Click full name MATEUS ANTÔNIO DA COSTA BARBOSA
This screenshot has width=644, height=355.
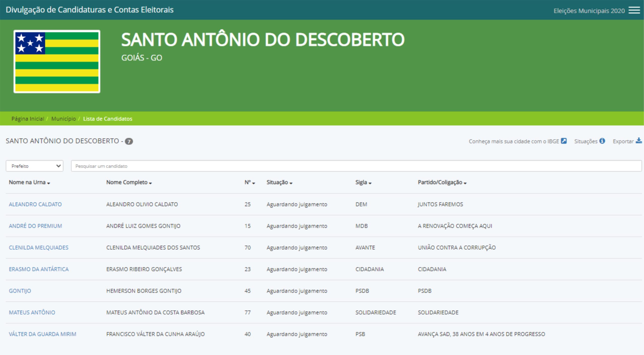(155, 312)
